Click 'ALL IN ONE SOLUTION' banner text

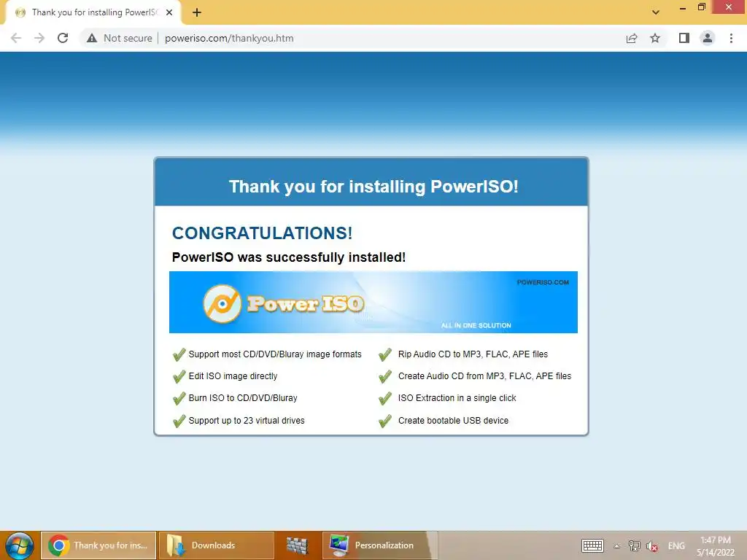click(476, 325)
